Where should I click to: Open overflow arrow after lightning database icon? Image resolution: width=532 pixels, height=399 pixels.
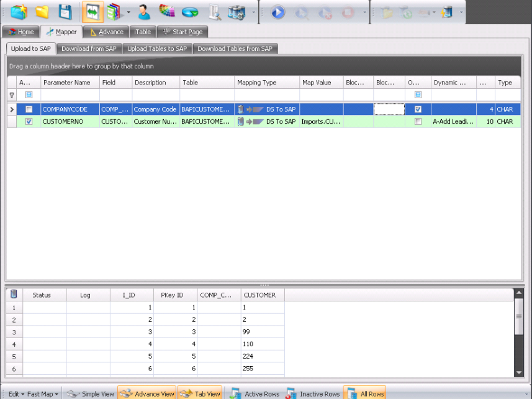pos(461,12)
